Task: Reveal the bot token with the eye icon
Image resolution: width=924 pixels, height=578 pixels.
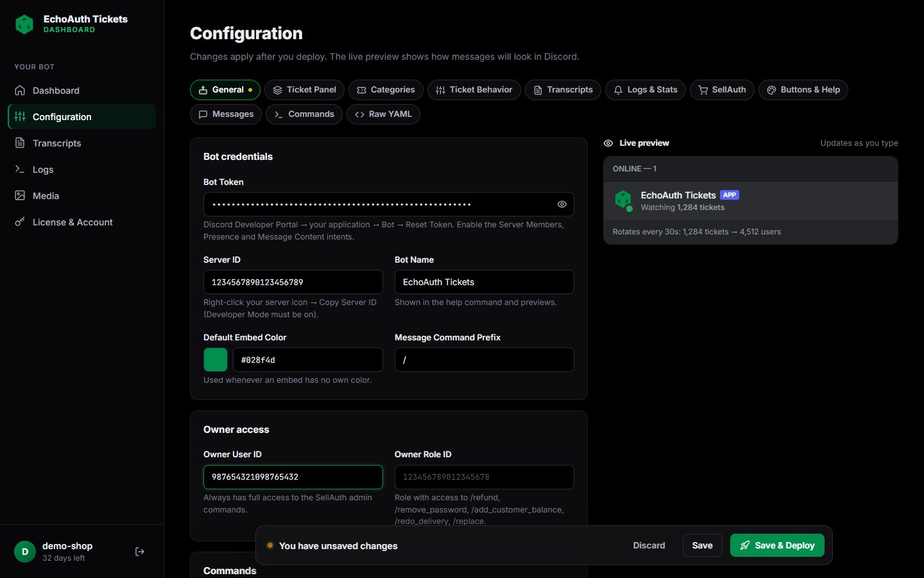Action: pyautogui.click(x=561, y=204)
